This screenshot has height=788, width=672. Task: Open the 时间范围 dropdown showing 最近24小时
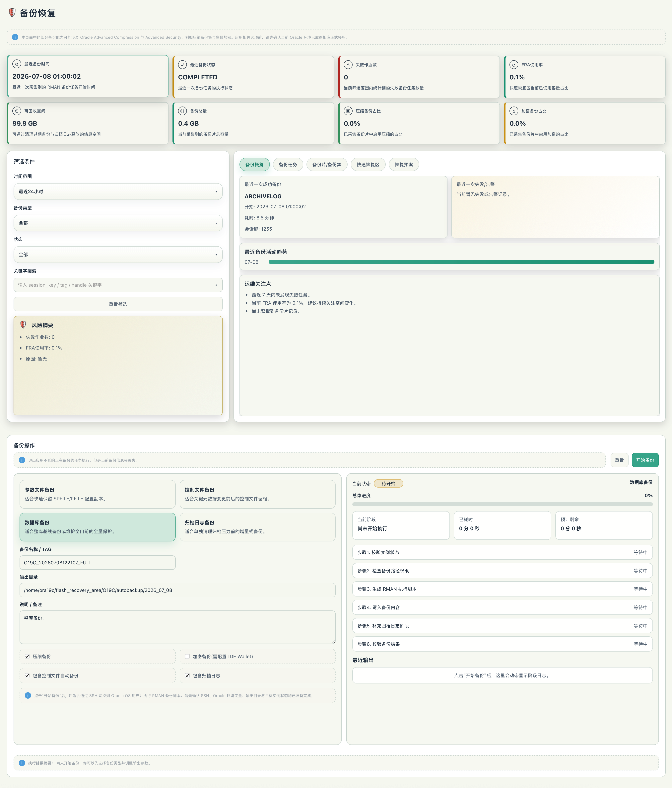[x=118, y=192]
